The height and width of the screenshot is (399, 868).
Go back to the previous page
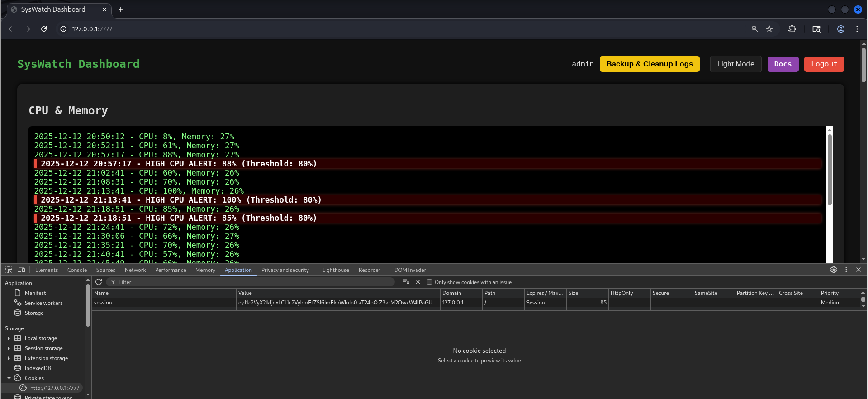click(x=11, y=29)
